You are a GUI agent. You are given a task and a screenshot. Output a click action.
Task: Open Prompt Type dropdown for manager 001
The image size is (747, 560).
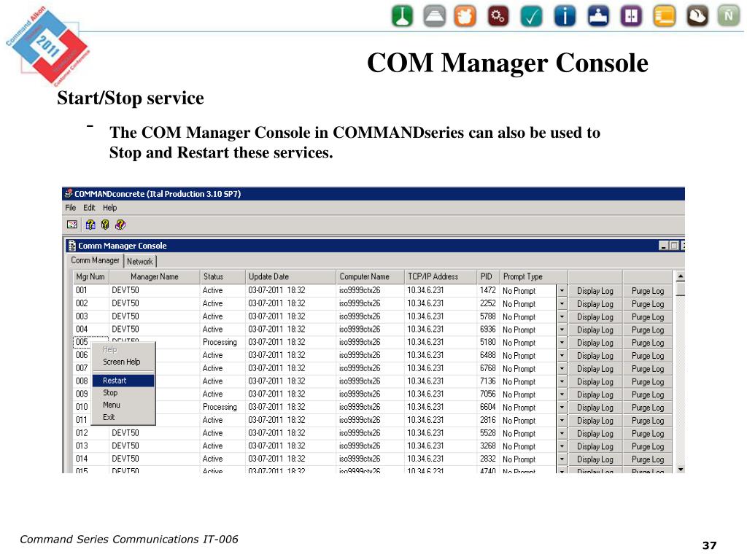click(x=562, y=290)
